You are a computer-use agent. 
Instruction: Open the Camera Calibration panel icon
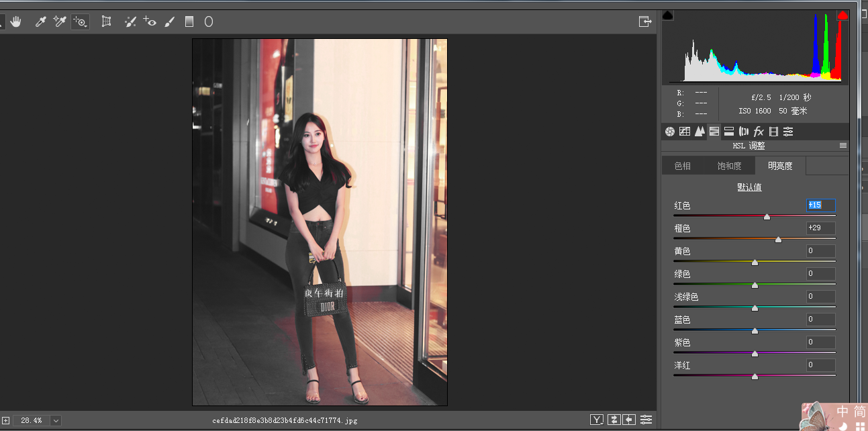[x=773, y=132]
